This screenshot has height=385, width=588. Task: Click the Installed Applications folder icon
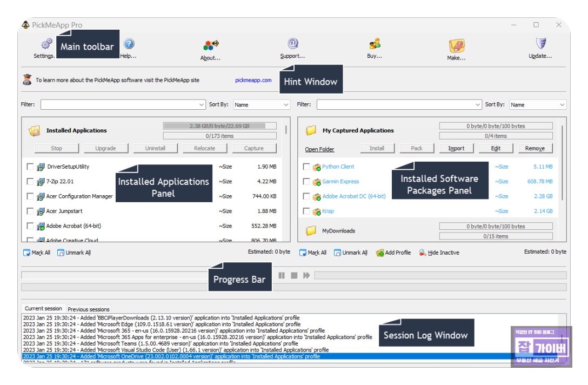click(x=34, y=130)
